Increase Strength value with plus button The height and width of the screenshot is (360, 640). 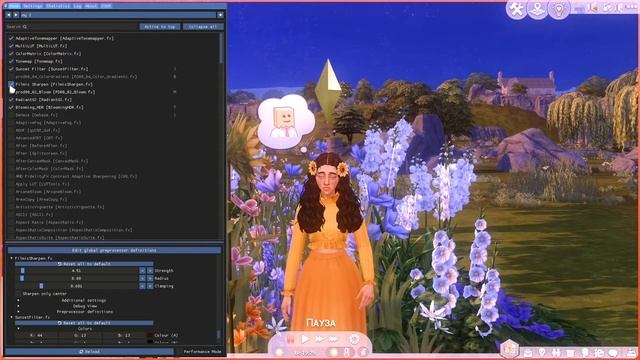150,271
